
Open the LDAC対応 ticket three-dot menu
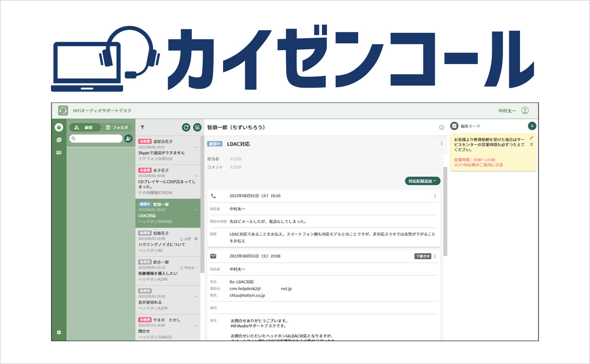pos(442,144)
